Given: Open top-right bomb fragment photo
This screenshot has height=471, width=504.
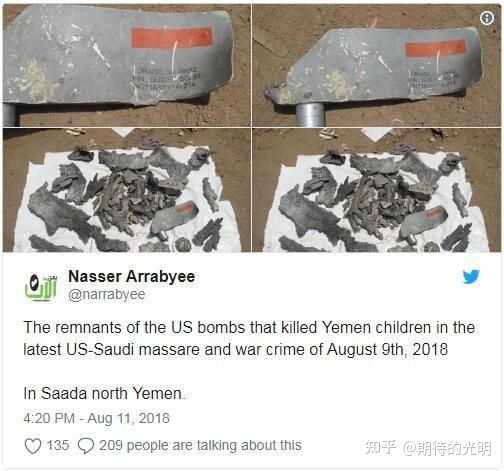Looking at the screenshot, I should 376,66.
